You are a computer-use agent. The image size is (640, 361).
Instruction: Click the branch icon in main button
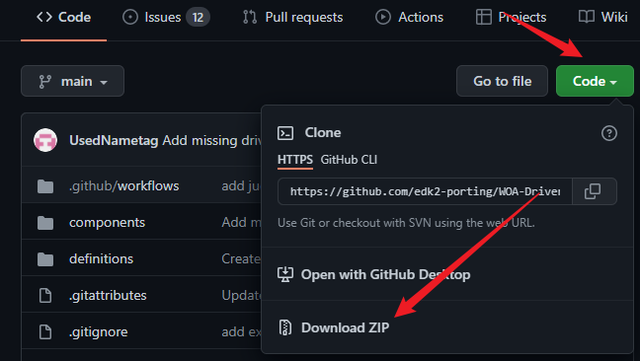coord(45,82)
